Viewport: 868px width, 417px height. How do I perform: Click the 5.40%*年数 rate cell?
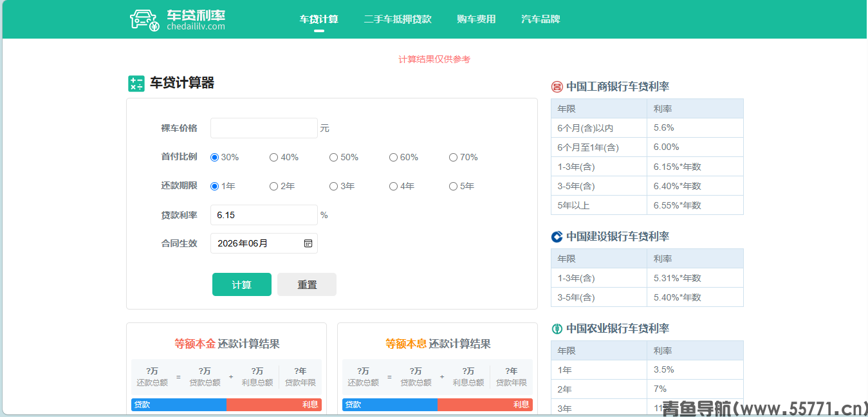coord(695,297)
